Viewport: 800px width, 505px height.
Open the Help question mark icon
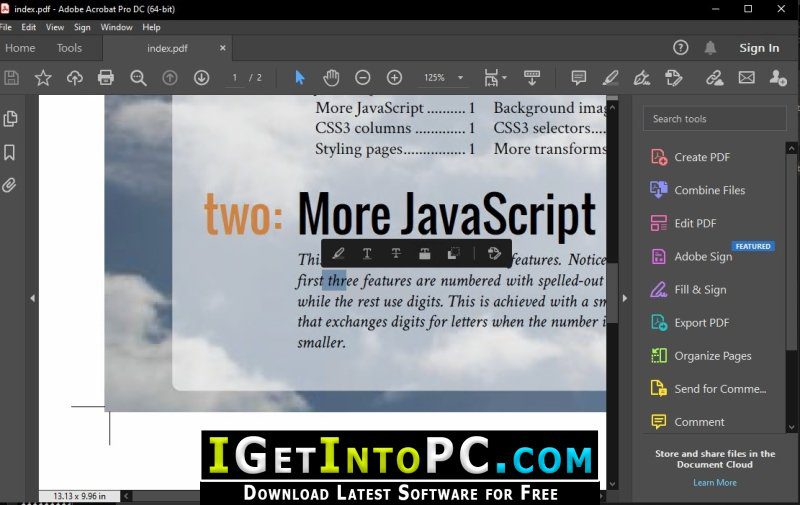[681, 48]
